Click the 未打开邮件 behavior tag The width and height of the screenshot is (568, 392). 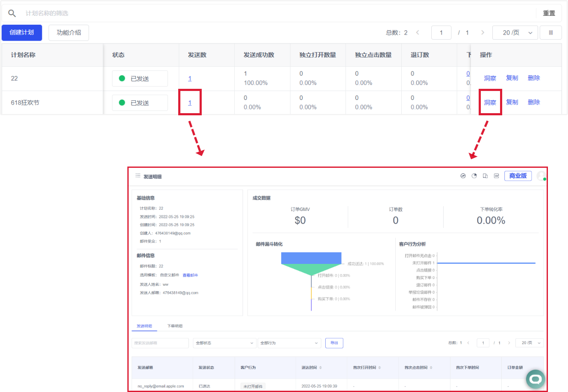tap(253, 386)
